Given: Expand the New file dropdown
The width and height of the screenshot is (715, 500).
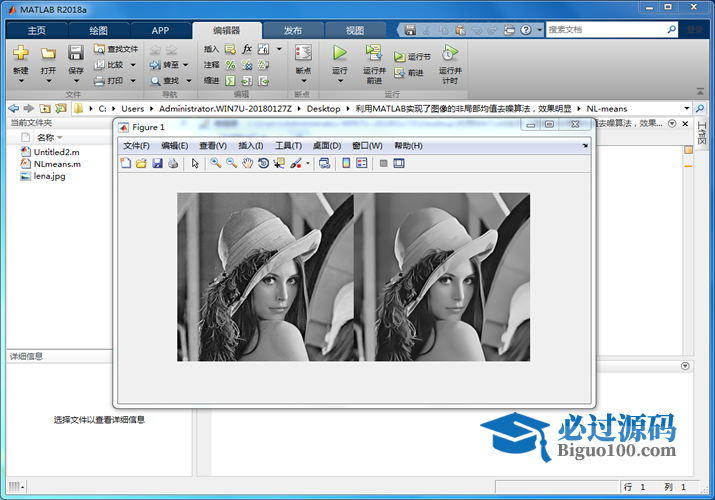Looking at the screenshot, I should tap(20, 82).
